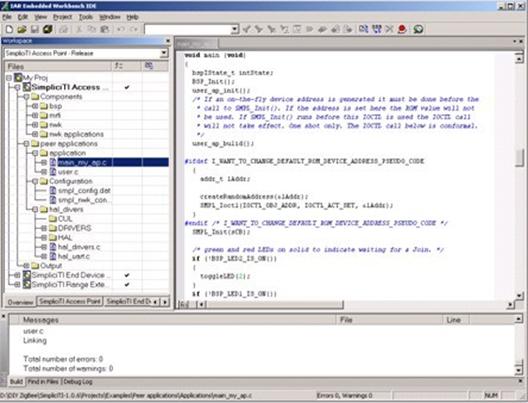Click the Open file folder icon
The height and width of the screenshot is (403, 528).
pos(22,29)
